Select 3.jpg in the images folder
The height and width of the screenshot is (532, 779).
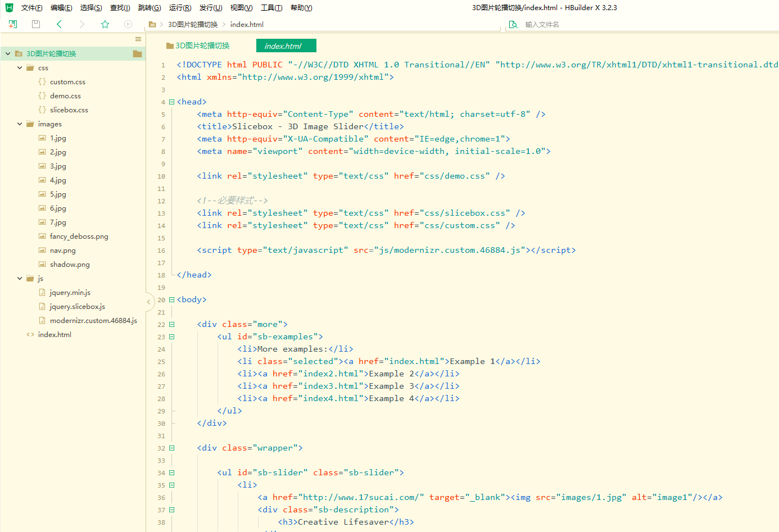58,166
